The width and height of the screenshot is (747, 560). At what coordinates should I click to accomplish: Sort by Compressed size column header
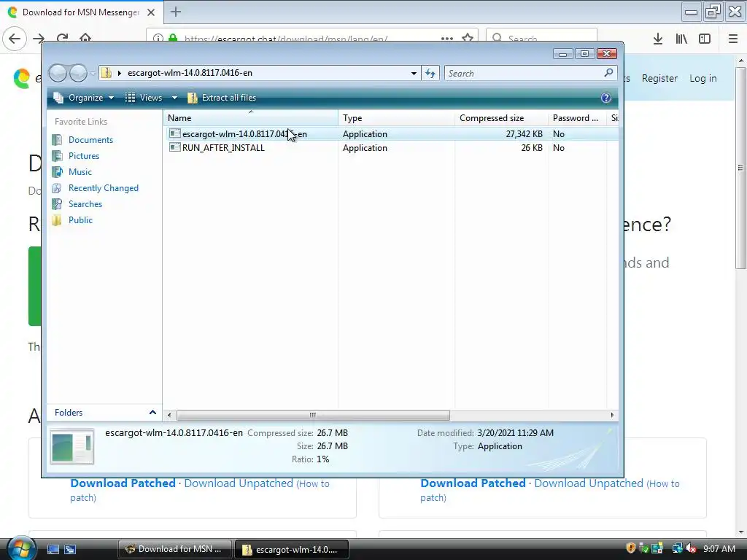point(501,117)
